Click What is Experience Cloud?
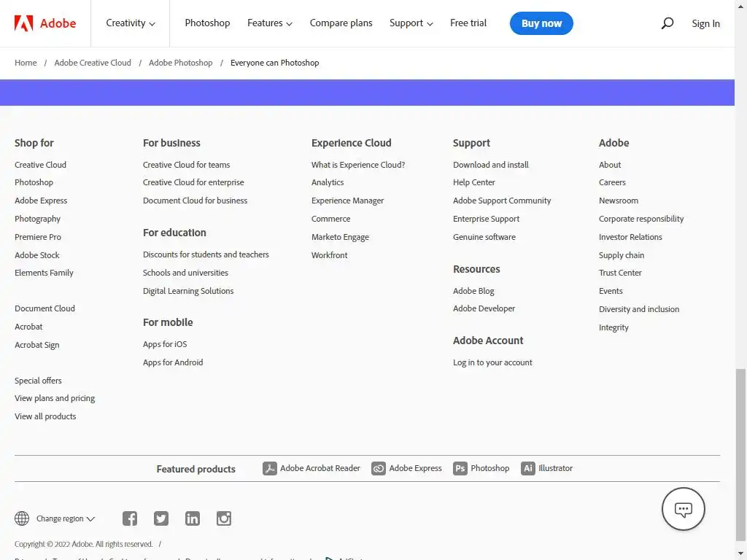Image resolution: width=747 pixels, height=560 pixels. click(358, 165)
